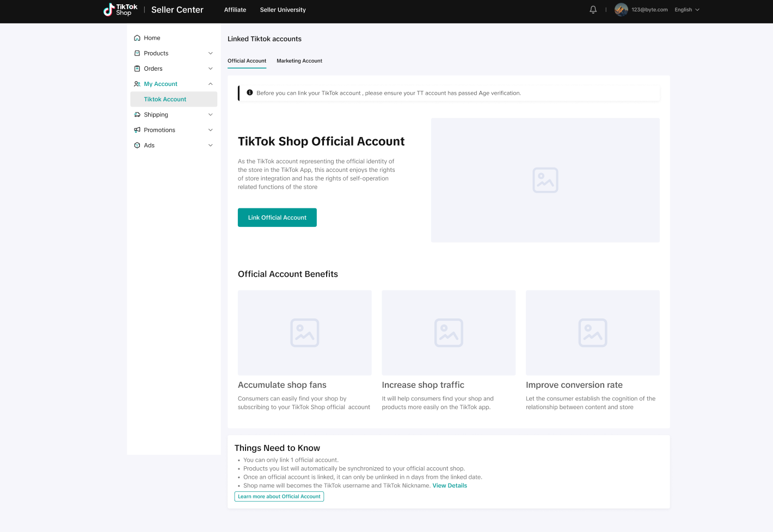Click the Ads hexagon icon in sidebar
The width and height of the screenshot is (773, 532).
[x=137, y=145]
